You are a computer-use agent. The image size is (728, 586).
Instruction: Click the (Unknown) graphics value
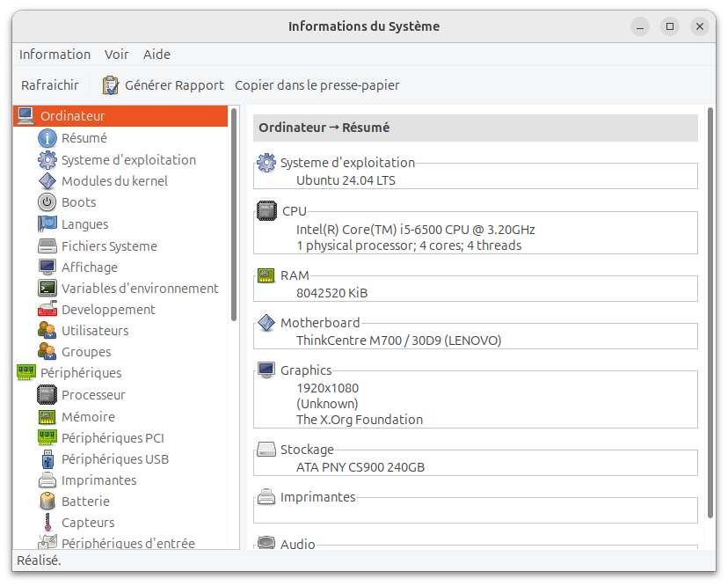[x=327, y=403]
